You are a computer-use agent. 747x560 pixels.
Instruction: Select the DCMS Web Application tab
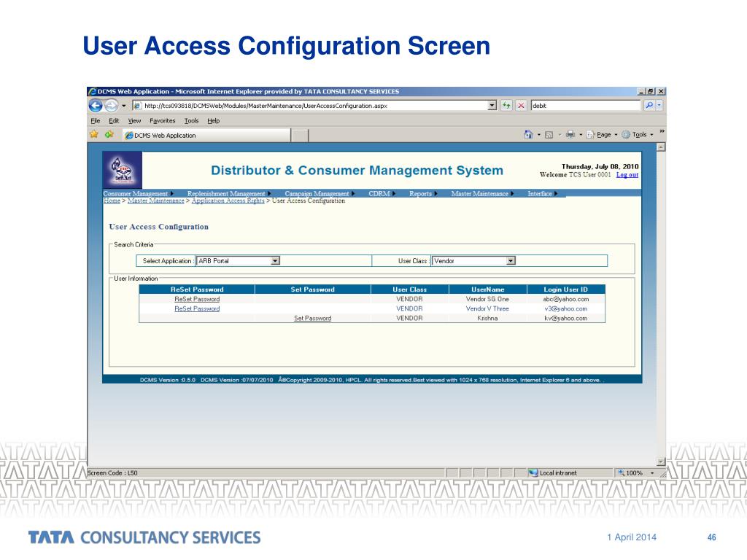coord(206,135)
